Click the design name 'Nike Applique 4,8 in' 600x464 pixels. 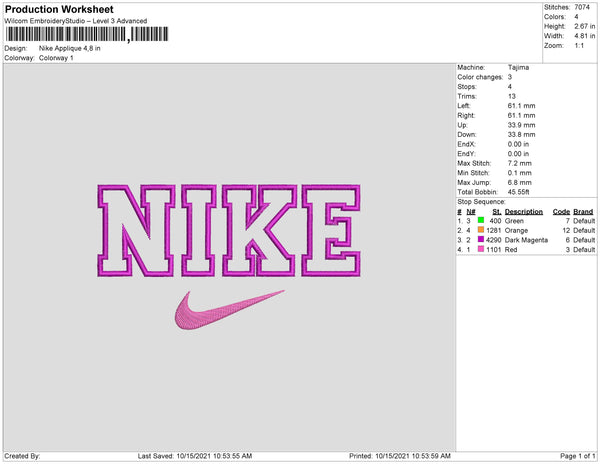point(70,48)
